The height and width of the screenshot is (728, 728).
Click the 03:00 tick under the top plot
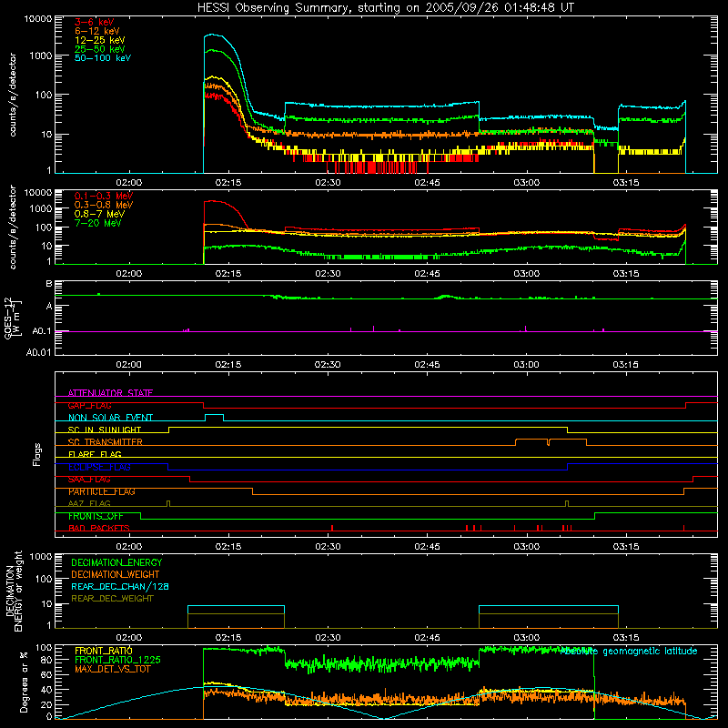coord(527,183)
